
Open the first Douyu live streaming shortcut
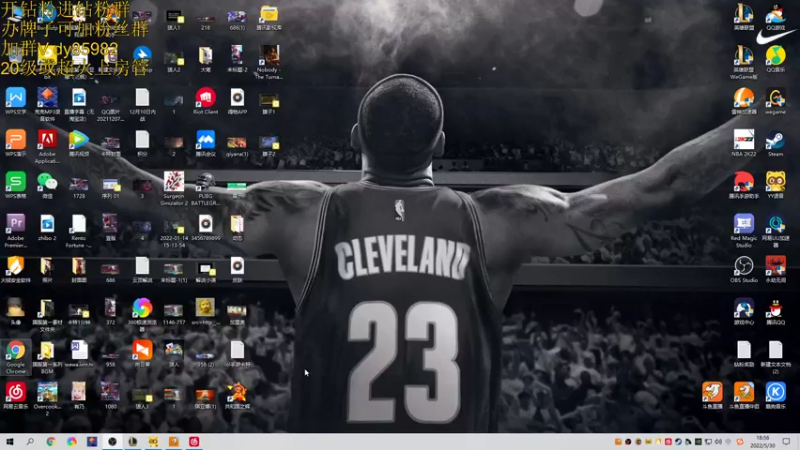[x=712, y=396]
